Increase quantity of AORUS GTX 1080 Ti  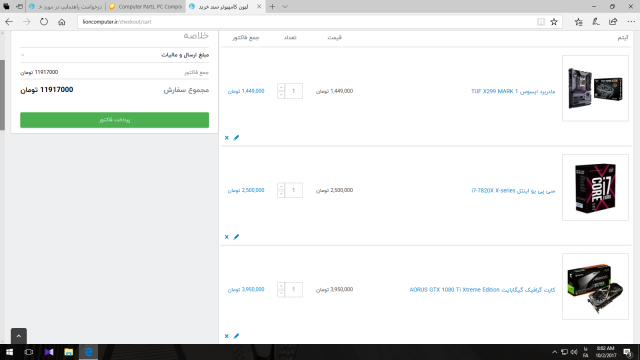pyautogui.click(x=281, y=286)
